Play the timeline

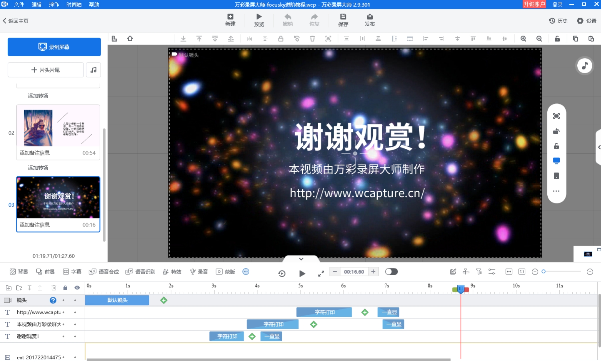(302, 273)
